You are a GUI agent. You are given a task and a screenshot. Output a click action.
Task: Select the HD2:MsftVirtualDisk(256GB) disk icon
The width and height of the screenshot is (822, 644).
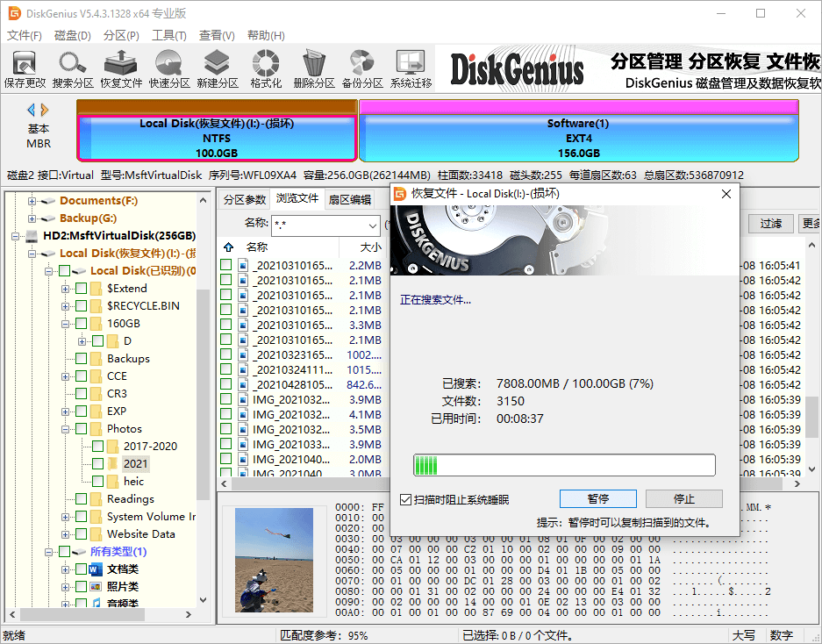point(32,235)
